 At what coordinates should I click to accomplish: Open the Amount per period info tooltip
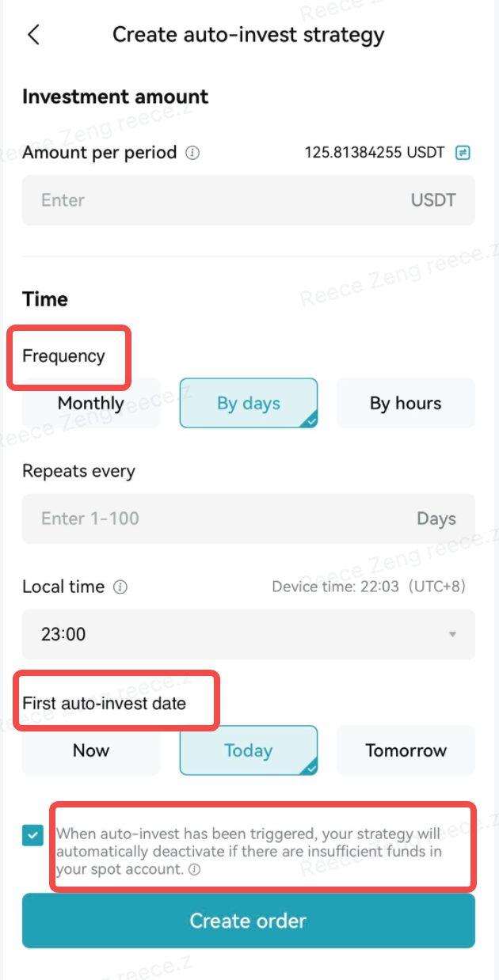click(192, 153)
